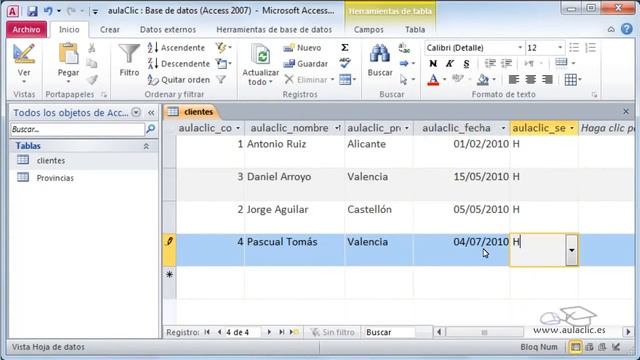Click the Pegar paste icon

click(68, 54)
